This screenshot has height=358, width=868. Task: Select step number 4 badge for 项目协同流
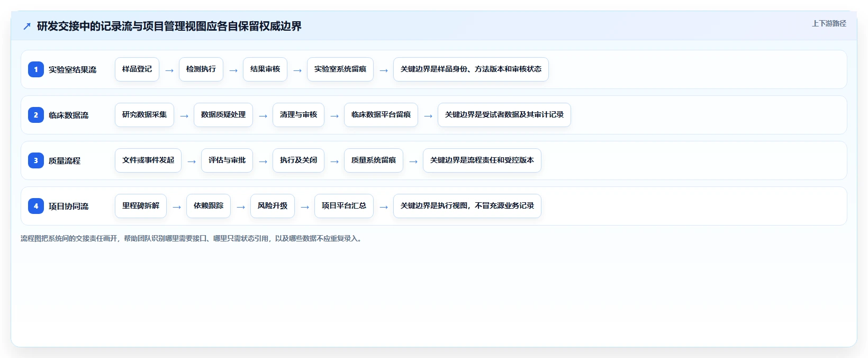(36, 206)
